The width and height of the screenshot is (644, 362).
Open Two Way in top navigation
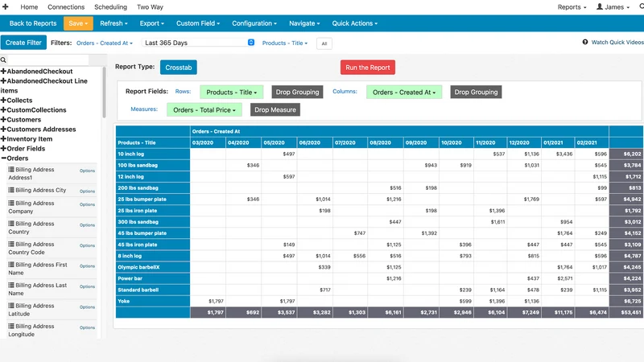(150, 7)
